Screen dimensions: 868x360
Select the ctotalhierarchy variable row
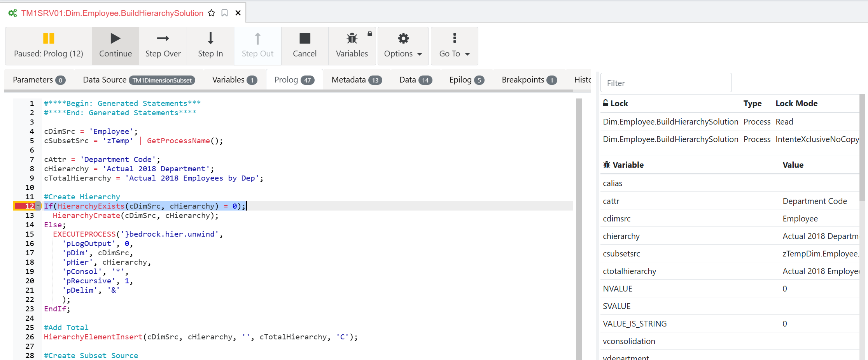pos(730,271)
